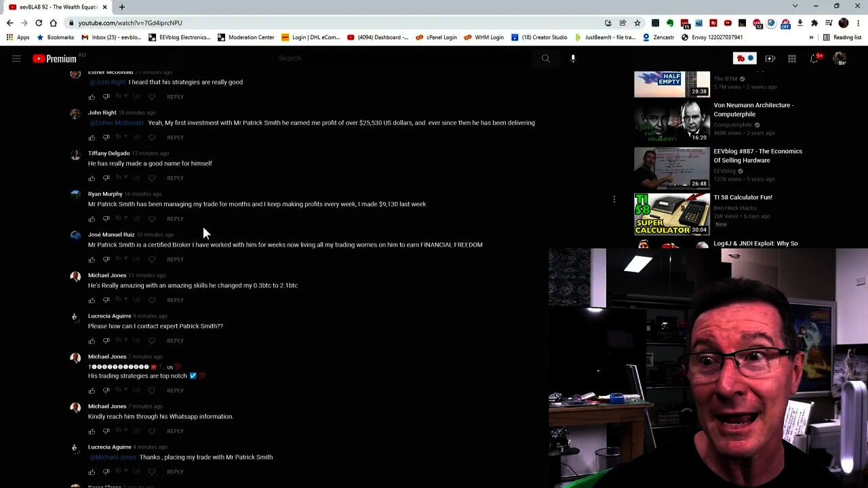Close the eevBLAB 92 tab

[104, 7]
